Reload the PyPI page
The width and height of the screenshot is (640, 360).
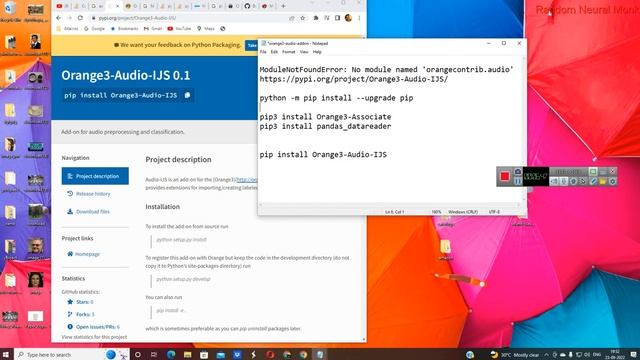(80, 18)
